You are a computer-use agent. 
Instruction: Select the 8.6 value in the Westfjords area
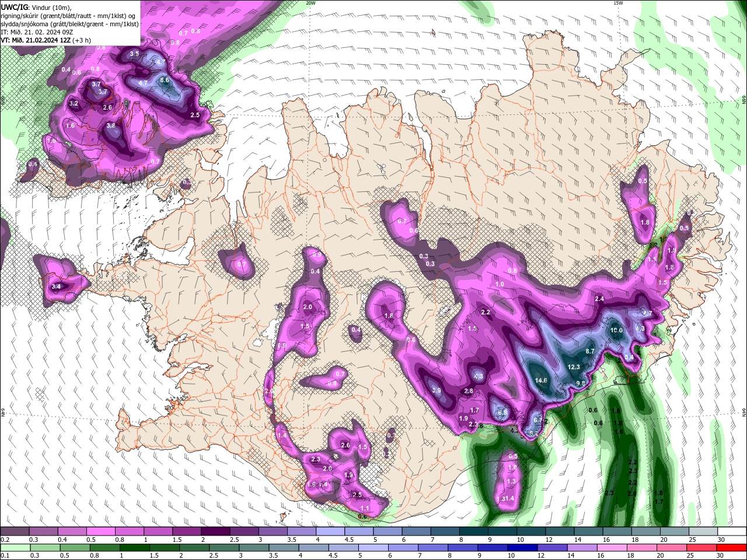click(x=165, y=80)
